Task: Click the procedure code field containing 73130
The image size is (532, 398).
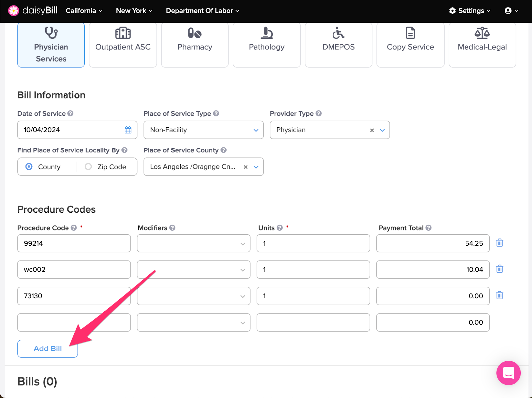Action: pyautogui.click(x=74, y=296)
